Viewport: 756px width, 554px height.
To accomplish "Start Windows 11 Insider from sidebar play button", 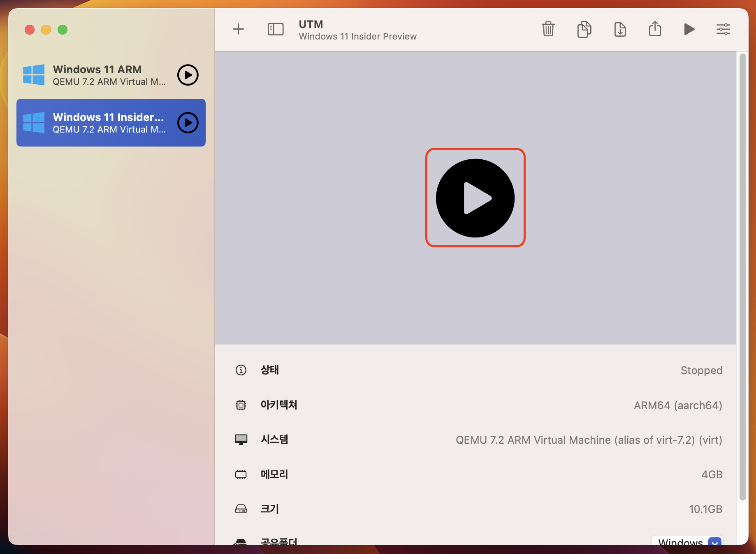I will click(x=188, y=123).
